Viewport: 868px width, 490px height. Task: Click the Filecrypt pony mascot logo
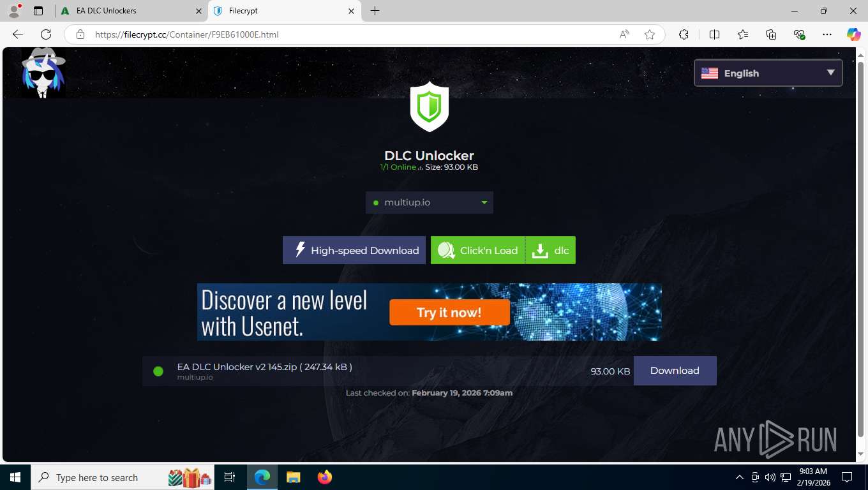(x=43, y=72)
